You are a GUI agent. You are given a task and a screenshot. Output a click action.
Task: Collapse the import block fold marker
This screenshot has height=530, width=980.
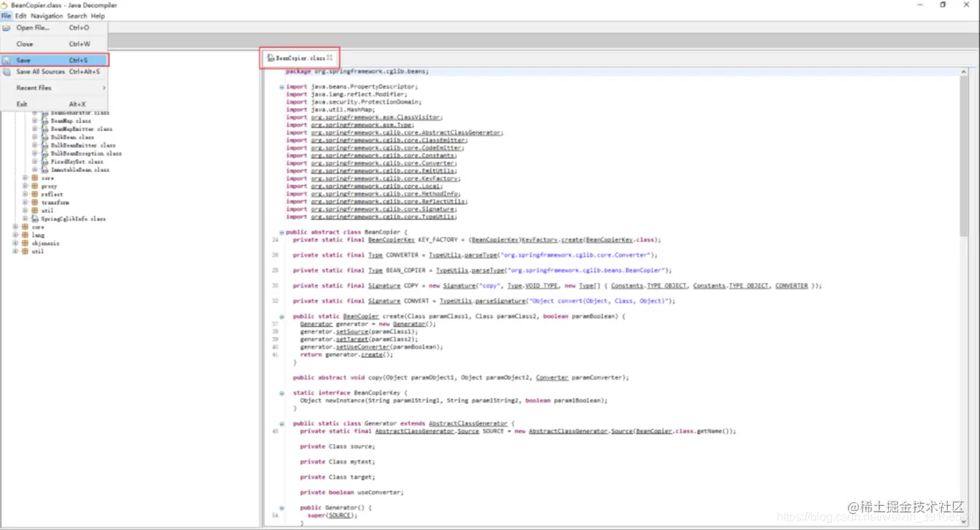281,87
